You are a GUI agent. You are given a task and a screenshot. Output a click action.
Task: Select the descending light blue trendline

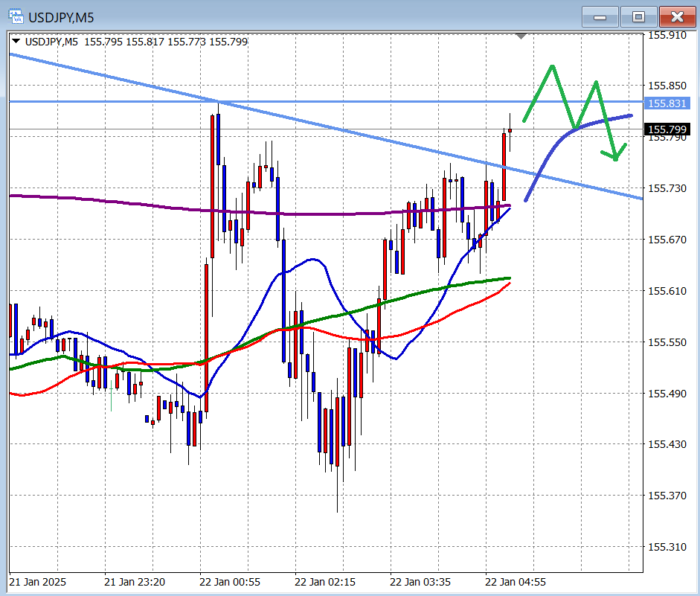coord(112,76)
